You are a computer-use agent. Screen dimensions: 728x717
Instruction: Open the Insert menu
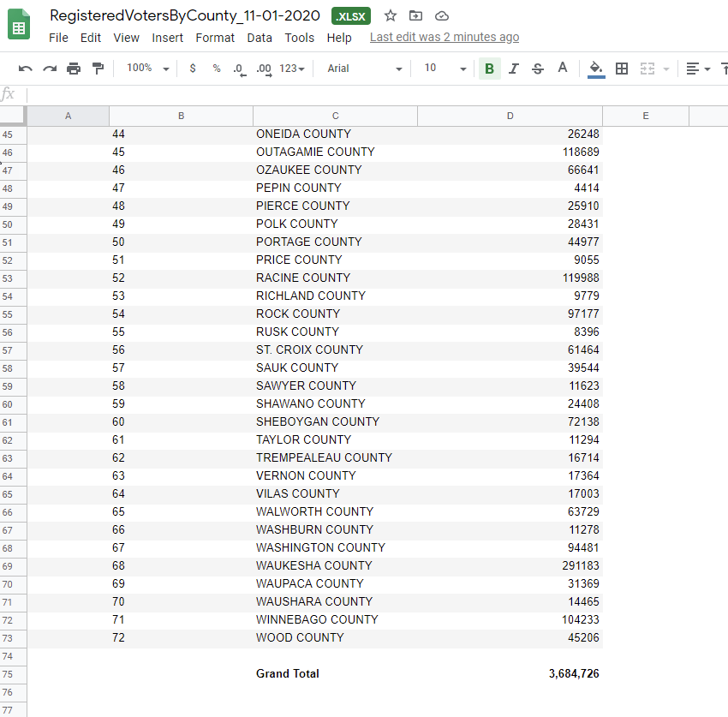coord(167,38)
